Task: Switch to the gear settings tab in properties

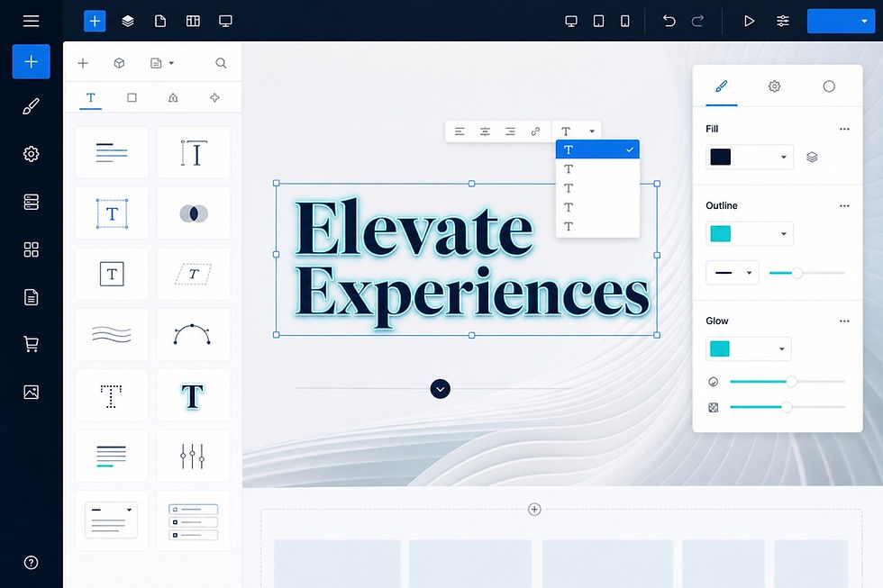Action: click(x=774, y=86)
